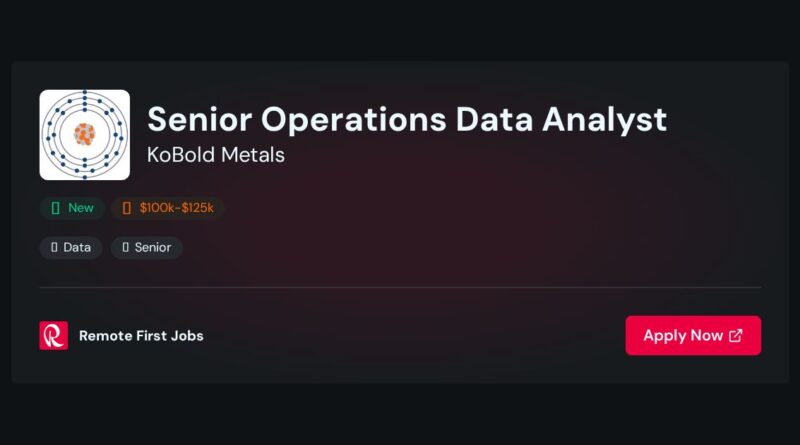Click the orange nucleus of the atom logo
Viewport: 800px width, 445px height.
[x=85, y=135]
